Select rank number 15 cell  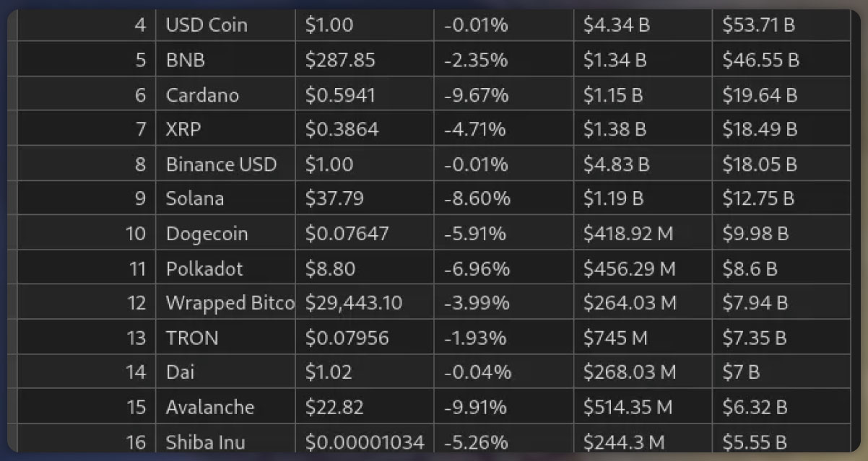point(87,407)
